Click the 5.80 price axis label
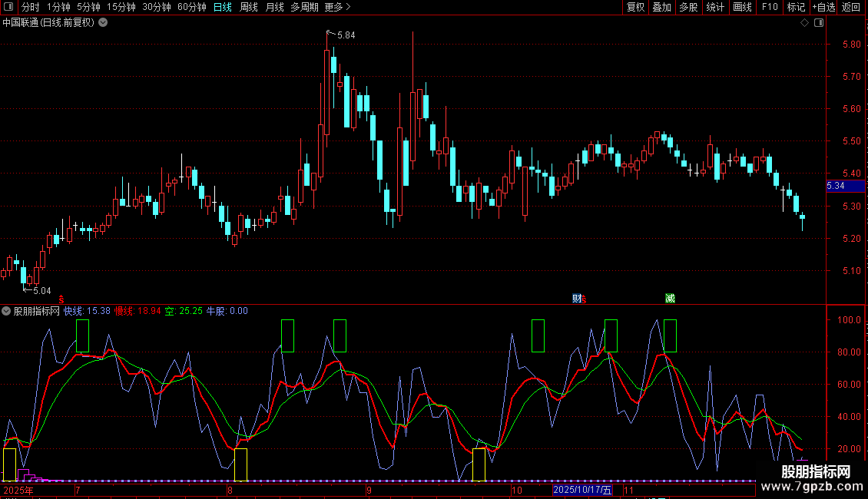 tap(851, 45)
